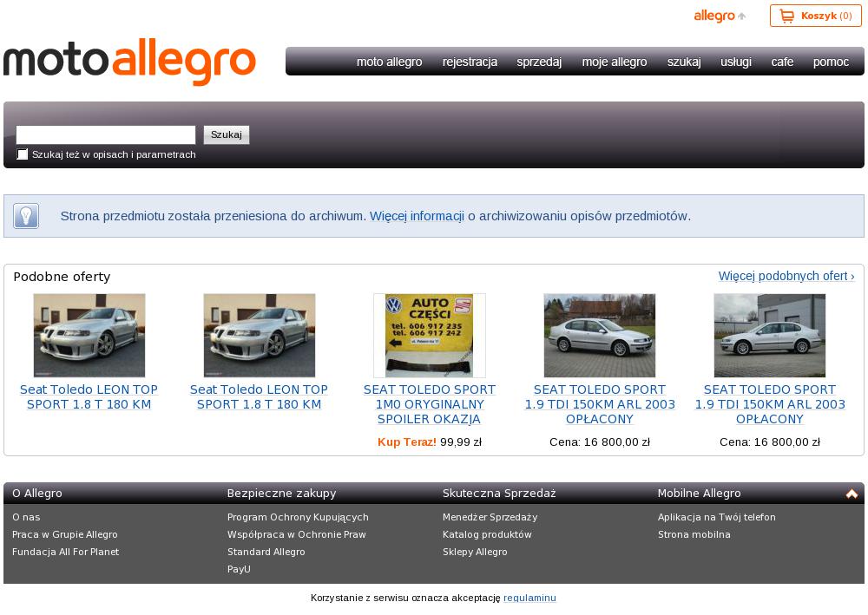
Task: Open fourth thumbnail, sedan by the house
Action: click(x=600, y=336)
